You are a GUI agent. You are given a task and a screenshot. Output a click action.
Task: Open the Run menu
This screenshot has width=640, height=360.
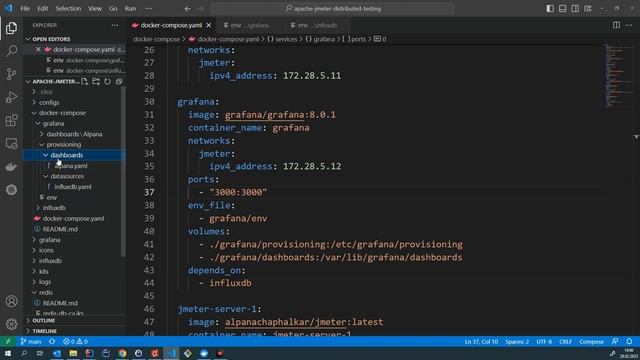130,9
